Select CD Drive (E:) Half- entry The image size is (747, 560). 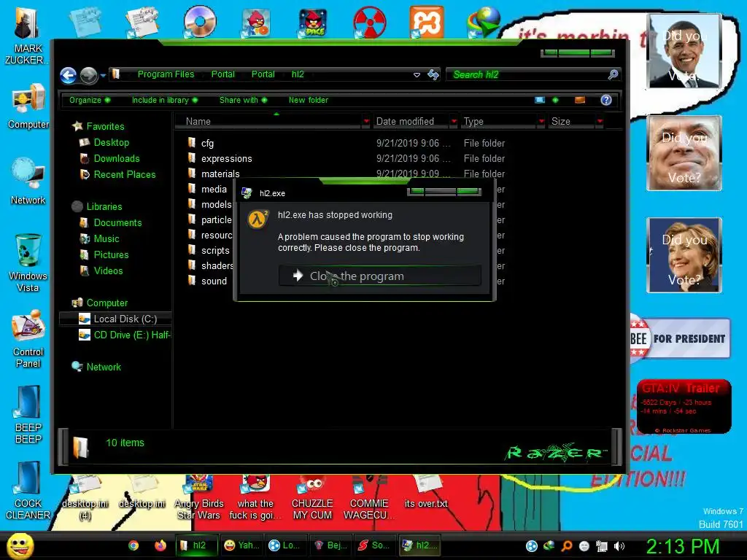click(x=125, y=335)
